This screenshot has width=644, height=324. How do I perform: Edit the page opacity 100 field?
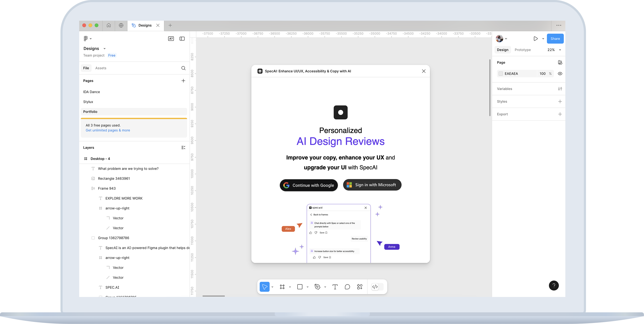[x=543, y=74]
